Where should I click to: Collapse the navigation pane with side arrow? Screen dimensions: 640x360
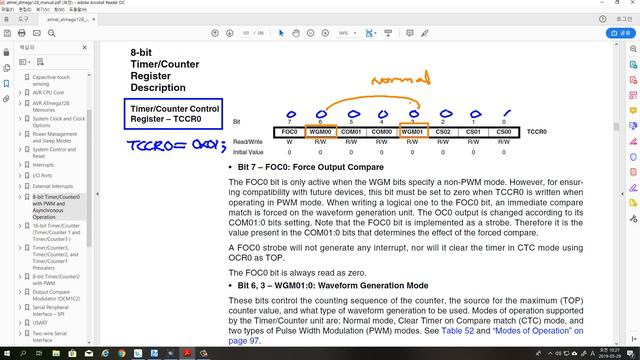point(97,194)
